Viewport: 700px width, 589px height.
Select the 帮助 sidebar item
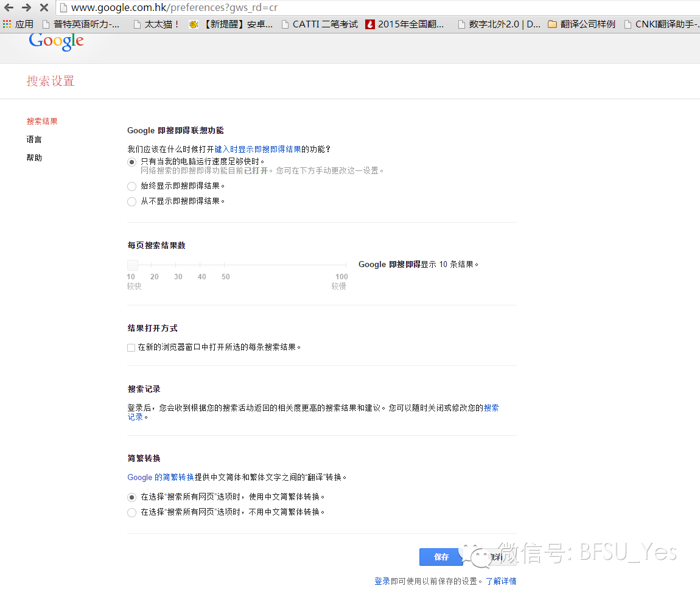point(34,158)
